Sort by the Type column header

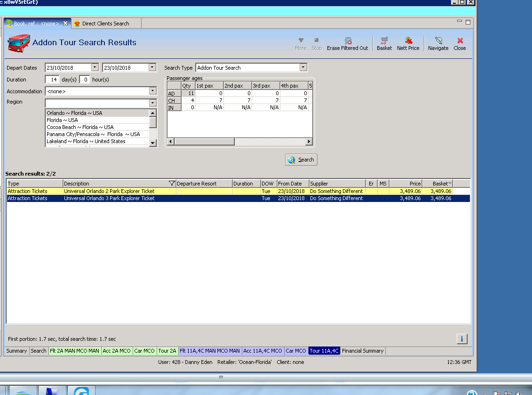point(35,184)
